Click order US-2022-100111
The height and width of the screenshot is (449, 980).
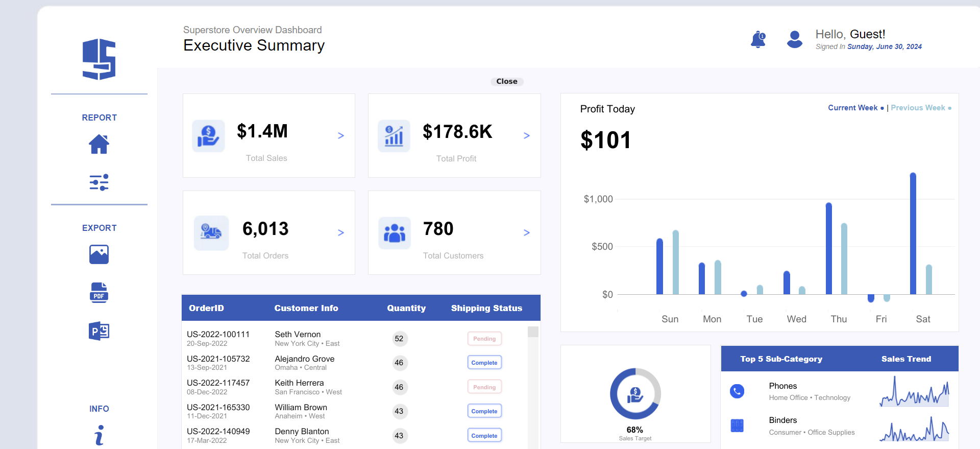(x=218, y=334)
